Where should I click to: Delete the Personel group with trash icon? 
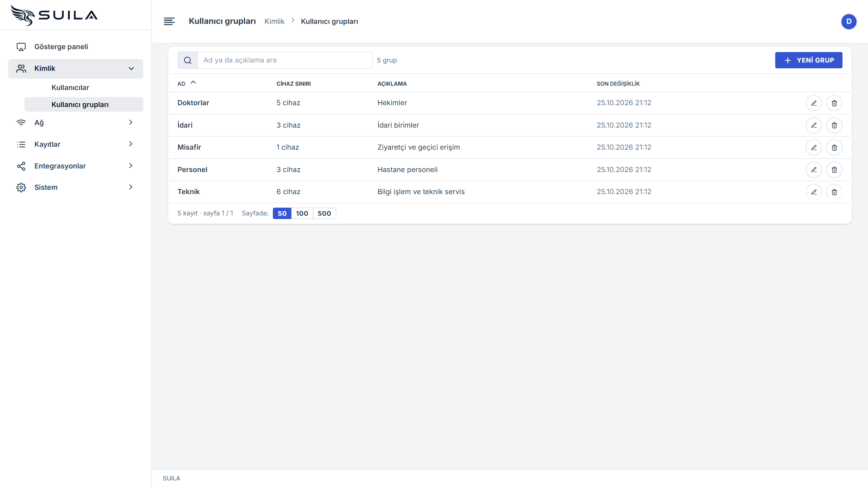click(x=834, y=170)
